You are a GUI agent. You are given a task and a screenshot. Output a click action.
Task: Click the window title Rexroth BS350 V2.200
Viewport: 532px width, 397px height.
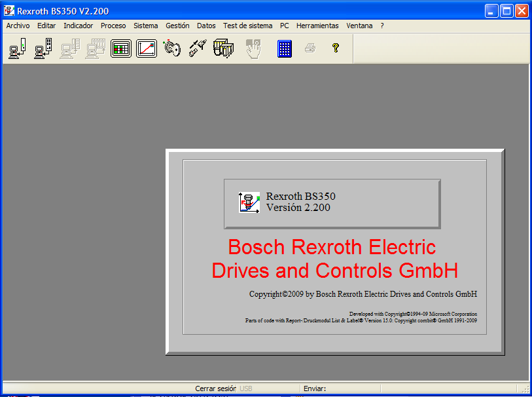click(63, 11)
